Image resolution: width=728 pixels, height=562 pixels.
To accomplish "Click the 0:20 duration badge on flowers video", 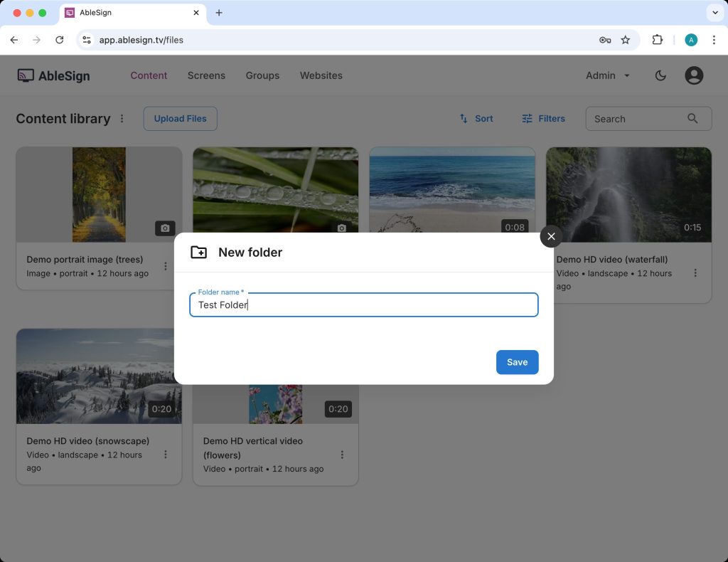I will [338, 409].
